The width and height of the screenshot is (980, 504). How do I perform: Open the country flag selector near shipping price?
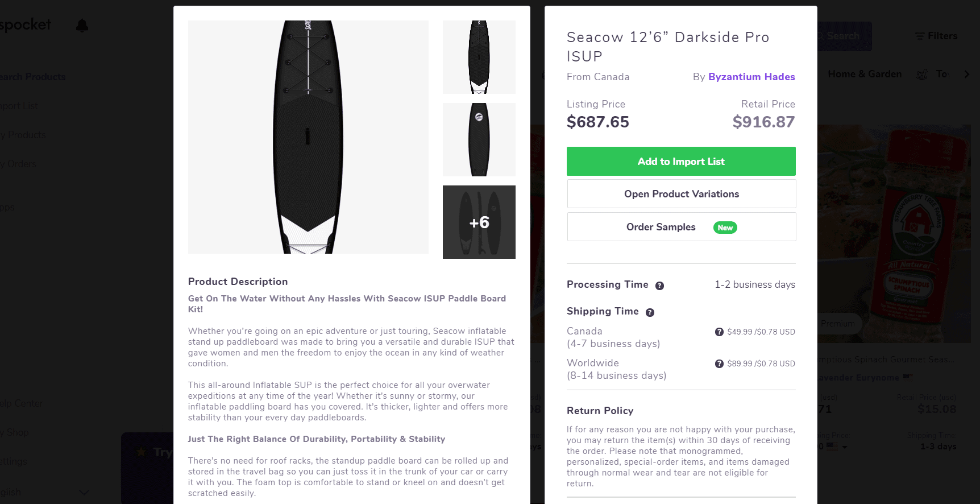coord(834,447)
